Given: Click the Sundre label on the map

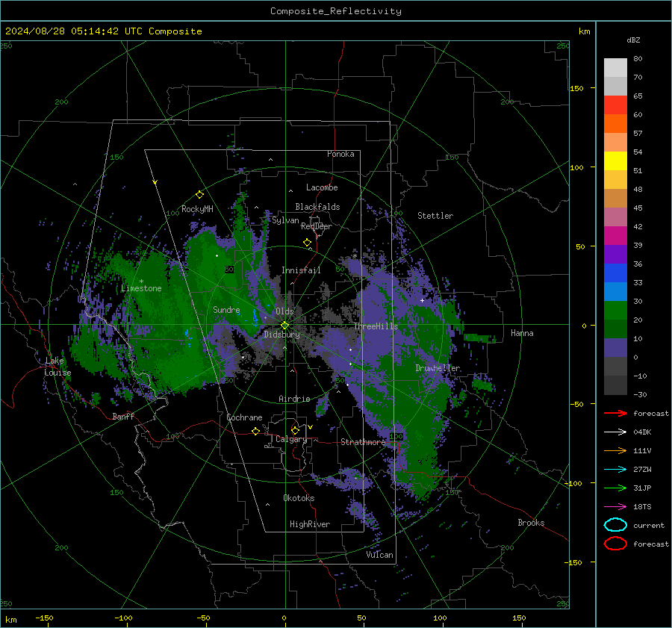Looking at the screenshot, I should pyautogui.click(x=226, y=309).
